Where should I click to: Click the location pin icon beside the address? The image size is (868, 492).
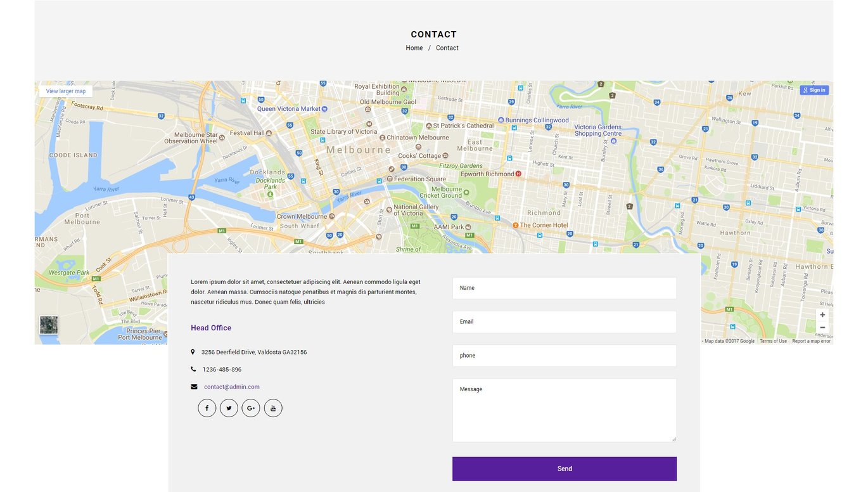pyautogui.click(x=193, y=352)
